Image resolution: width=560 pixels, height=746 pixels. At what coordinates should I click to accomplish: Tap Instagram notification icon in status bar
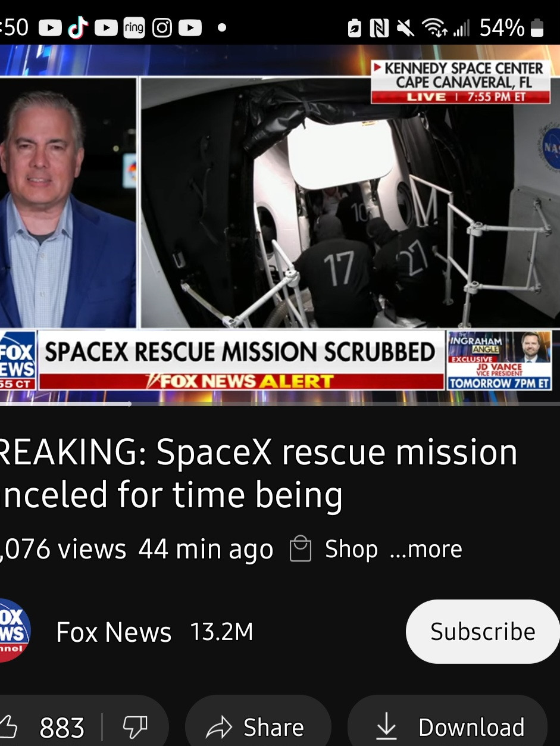click(x=162, y=28)
